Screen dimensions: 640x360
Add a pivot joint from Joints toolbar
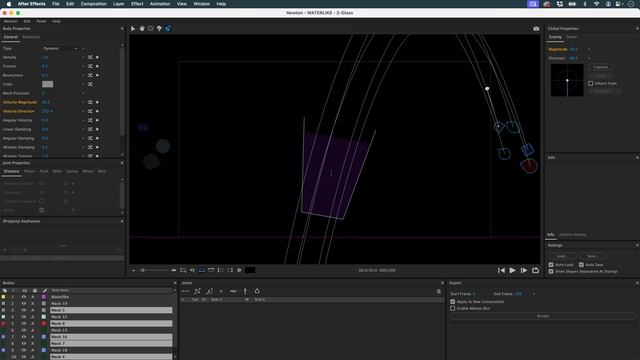coord(209,291)
